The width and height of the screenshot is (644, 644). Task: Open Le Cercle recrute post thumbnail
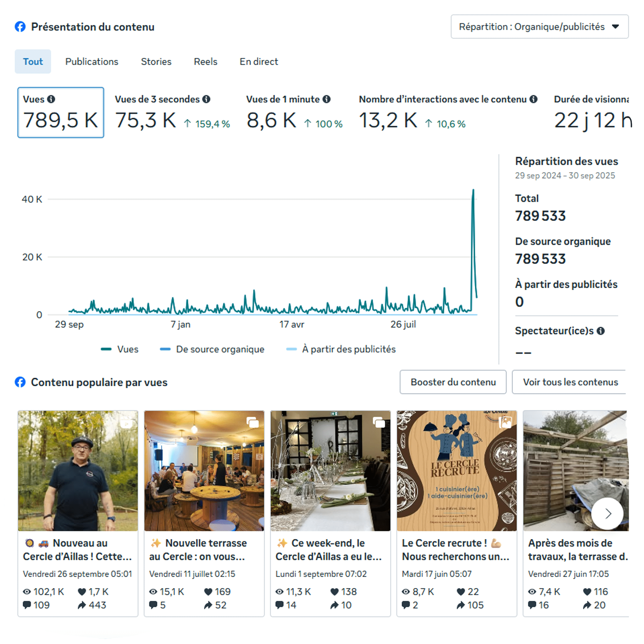pos(457,471)
